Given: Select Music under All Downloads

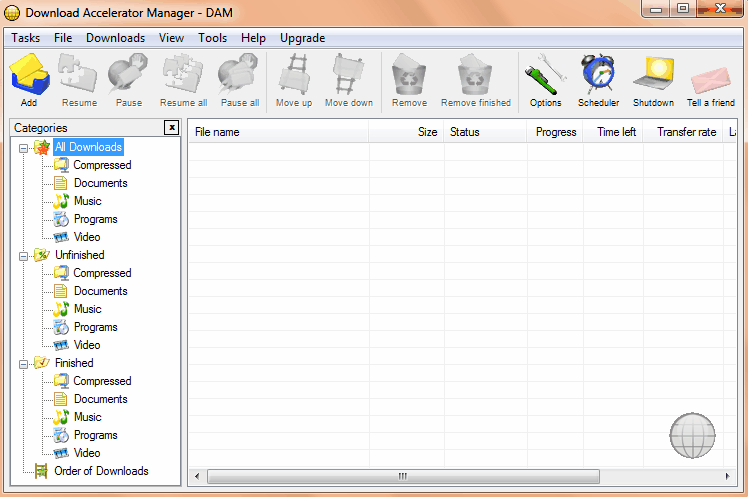Looking at the screenshot, I should (88, 201).
